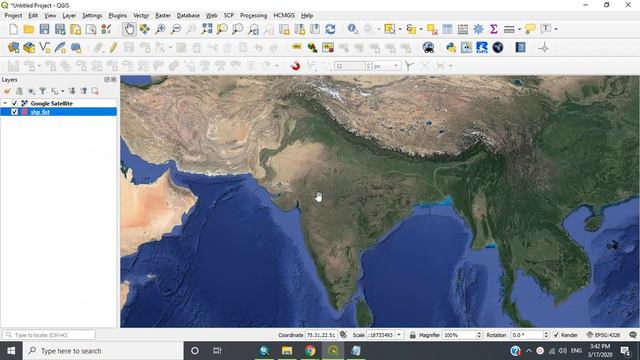The width and height of the screenshot is (640, 360).
Task: Open the Processing Toolbox gear icon
Action: pyautogui.click(x=478, y=29)
